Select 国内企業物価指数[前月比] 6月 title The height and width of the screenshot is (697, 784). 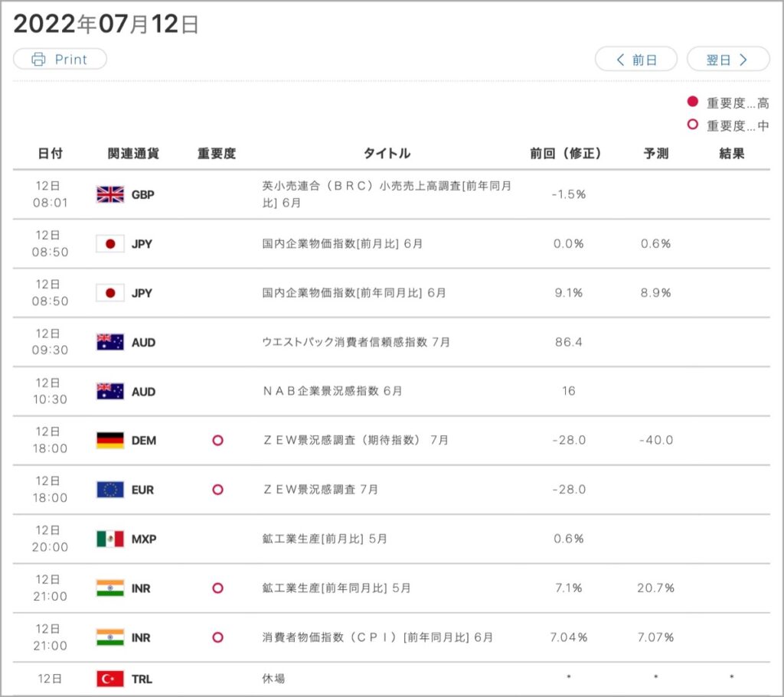coord(342,244)
